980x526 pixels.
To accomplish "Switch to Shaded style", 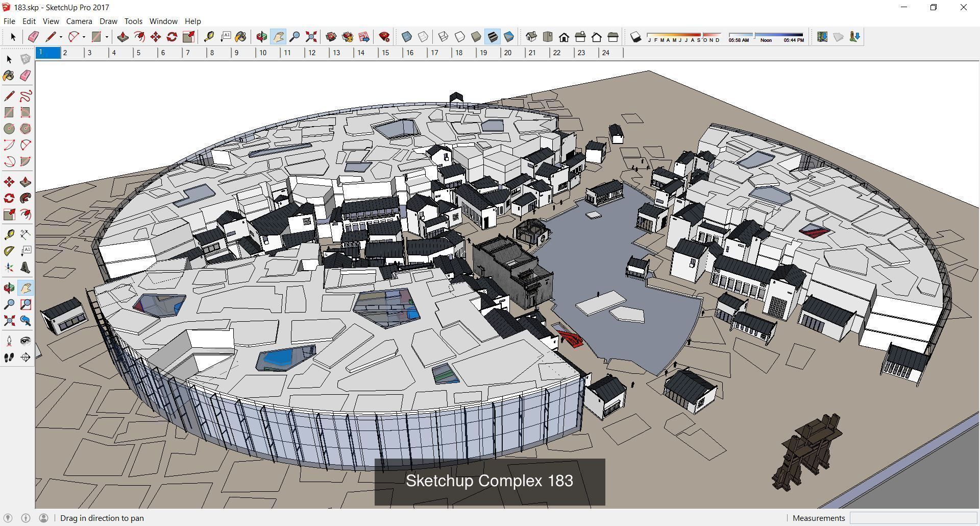I will click(476, 37).
